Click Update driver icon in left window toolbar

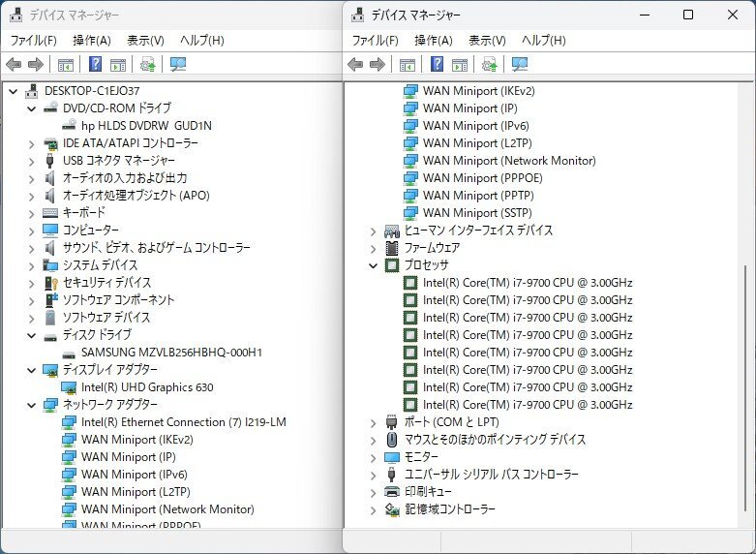coord(147,64)
